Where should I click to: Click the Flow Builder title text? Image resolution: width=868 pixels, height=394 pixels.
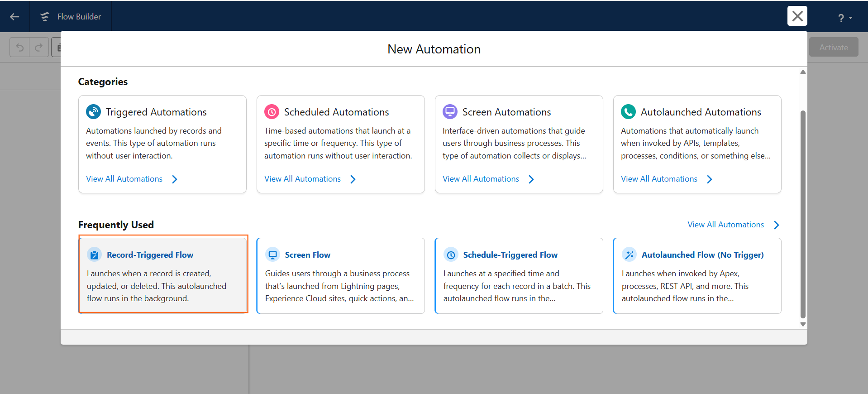pyautogui.click(x=79, y=17)
